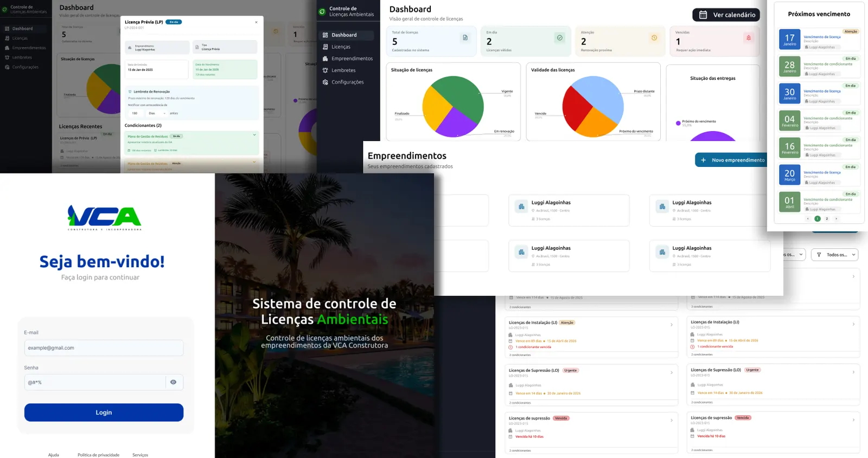Click the green '04 Fevereiro' date tile

click(x=789, y=120)
